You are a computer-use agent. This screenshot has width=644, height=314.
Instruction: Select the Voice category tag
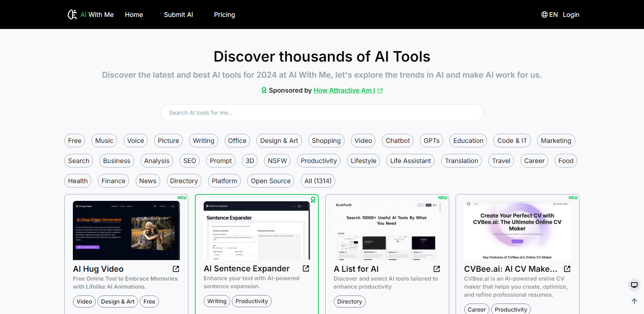click(136, 140)
